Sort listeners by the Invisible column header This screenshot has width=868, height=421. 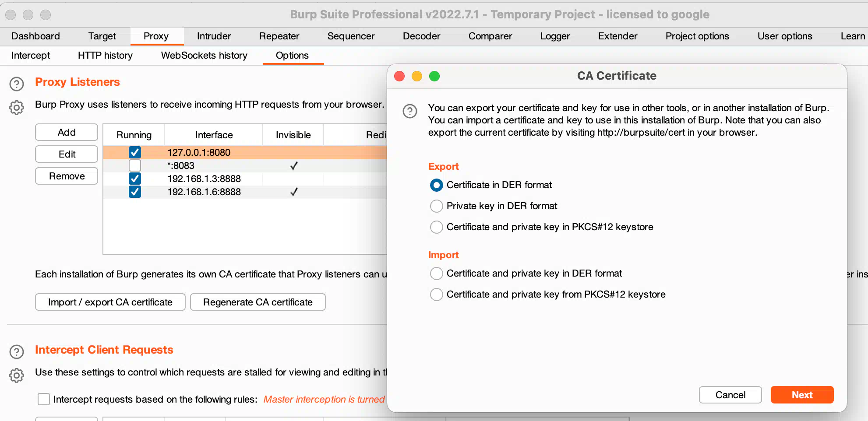tap(293, 135)
